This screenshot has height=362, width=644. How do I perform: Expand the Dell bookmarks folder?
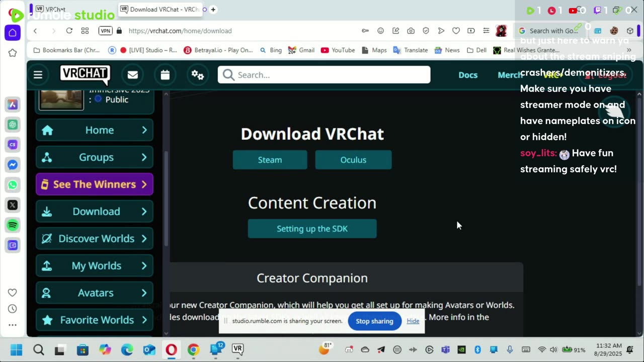pyautogui.click(x=476, y=50)
